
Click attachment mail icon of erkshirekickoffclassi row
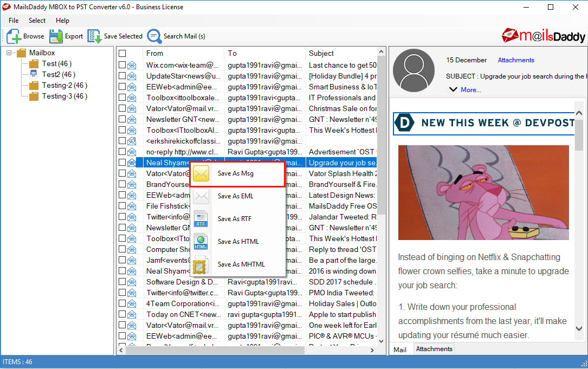(132, 141)
